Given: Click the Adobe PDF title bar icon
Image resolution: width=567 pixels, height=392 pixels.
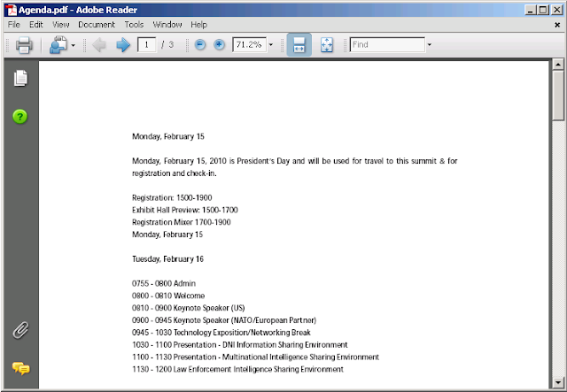Looking at the screenshot, I should [12, 10].
